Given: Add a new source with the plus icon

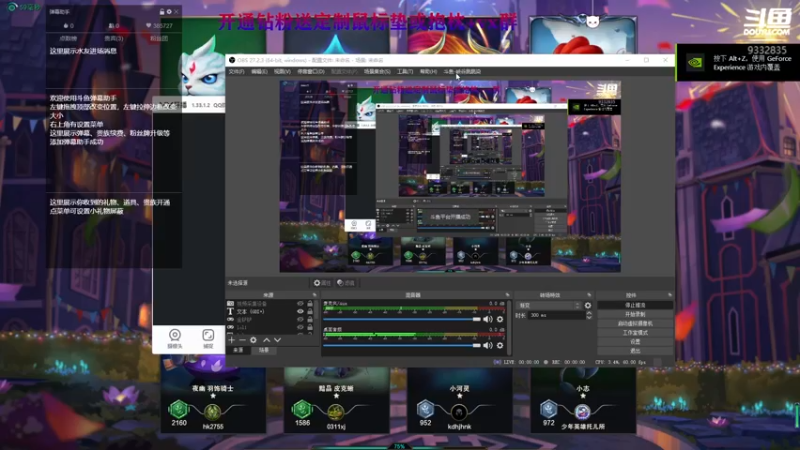Looking at the screenshot, I should [232, 340].
